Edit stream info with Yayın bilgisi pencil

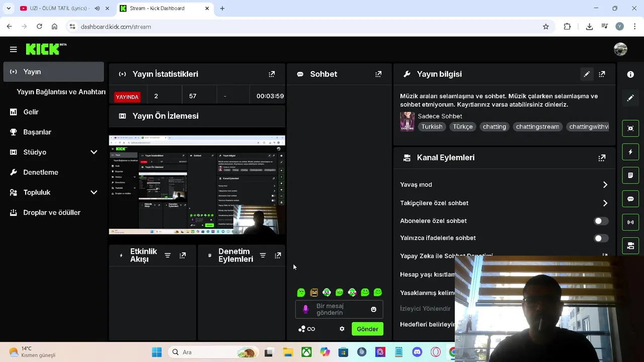click(x=587, y=74)
